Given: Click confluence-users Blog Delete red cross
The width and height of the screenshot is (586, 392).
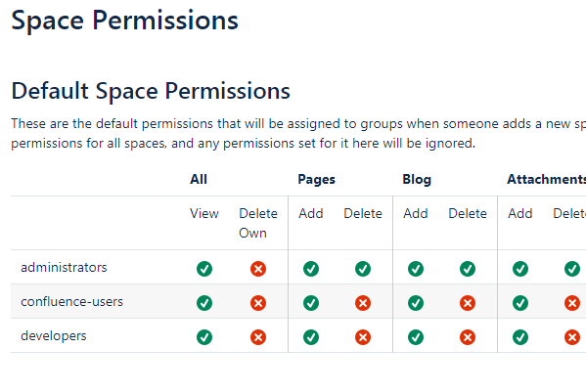Looking at the screenshot, I should click(x=468, y=303).
